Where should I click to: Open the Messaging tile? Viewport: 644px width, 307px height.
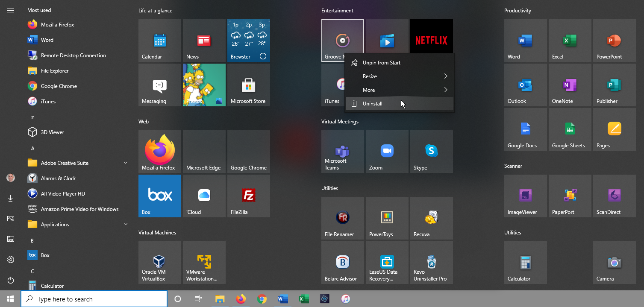pos(160,85)
